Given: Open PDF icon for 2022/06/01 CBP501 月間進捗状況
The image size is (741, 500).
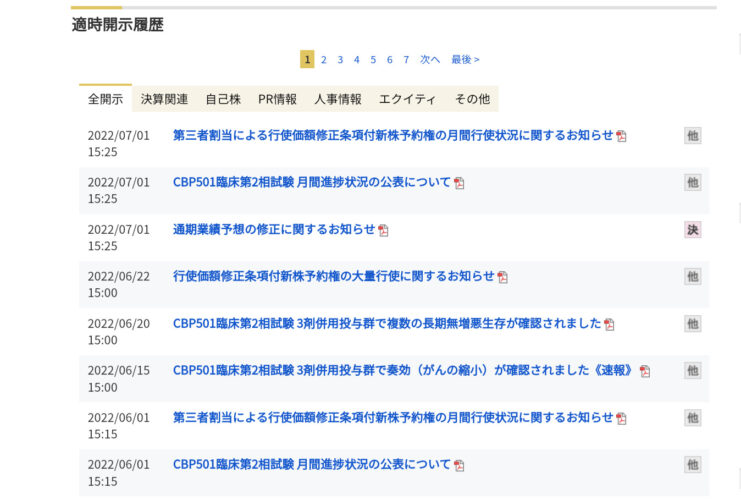Looking at the screenshot, I should pyautogui.click(x=458, y=466).
